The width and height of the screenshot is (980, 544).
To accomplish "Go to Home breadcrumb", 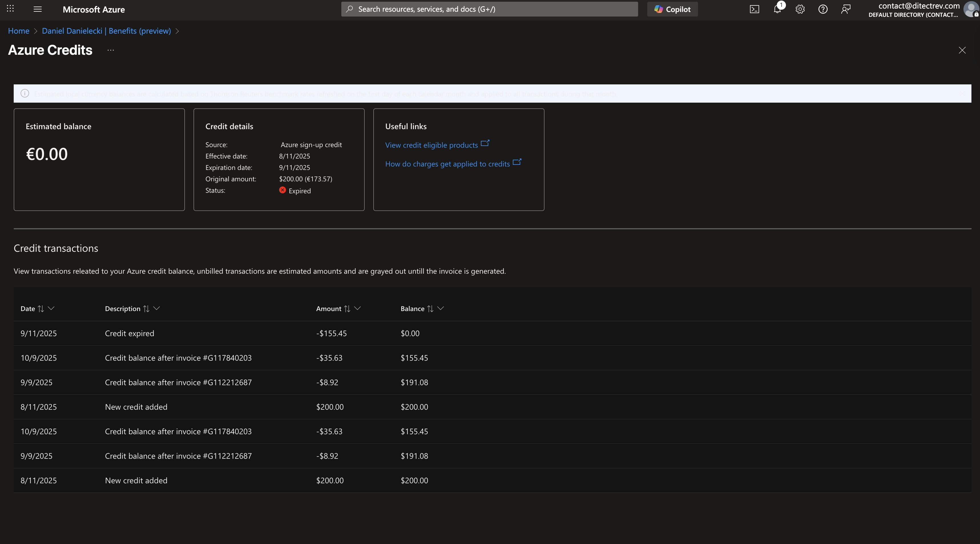I will pos(19,31).
